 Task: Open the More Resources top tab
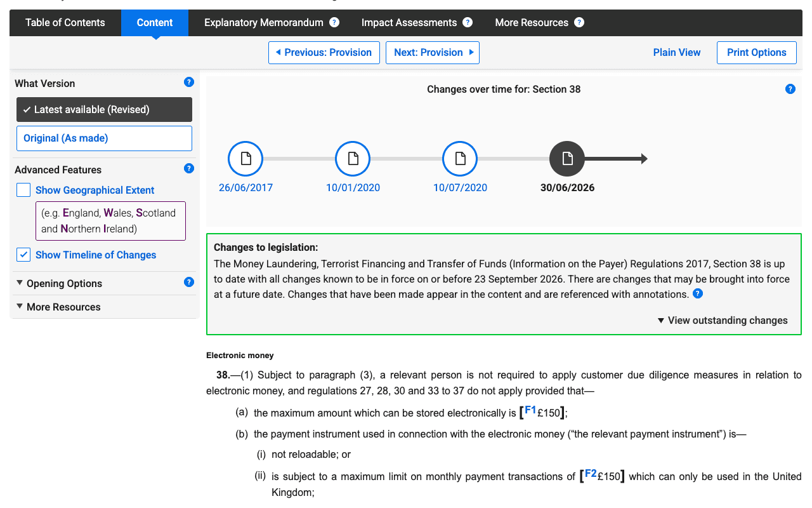pos(532,22)
